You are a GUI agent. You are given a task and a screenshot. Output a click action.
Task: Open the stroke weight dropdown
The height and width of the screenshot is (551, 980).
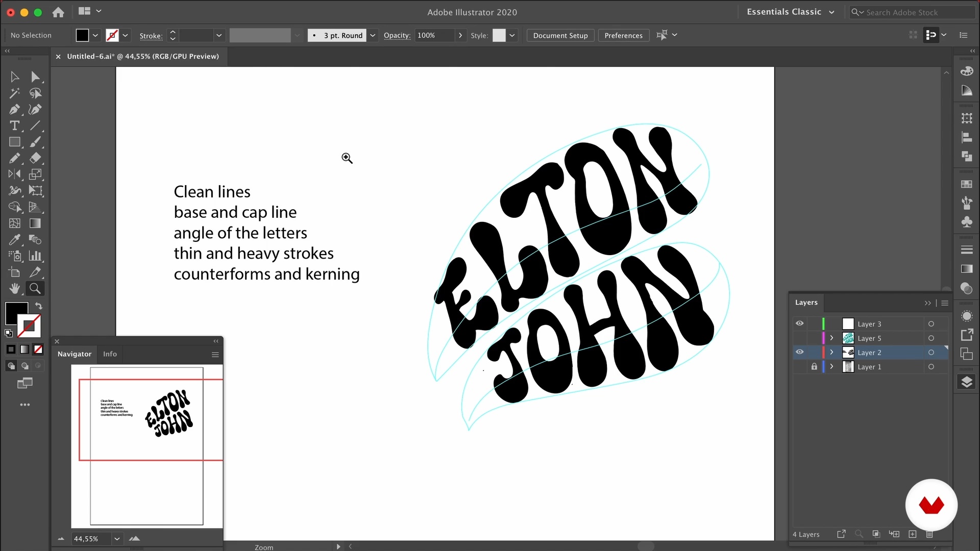click(x=219, y=35)
